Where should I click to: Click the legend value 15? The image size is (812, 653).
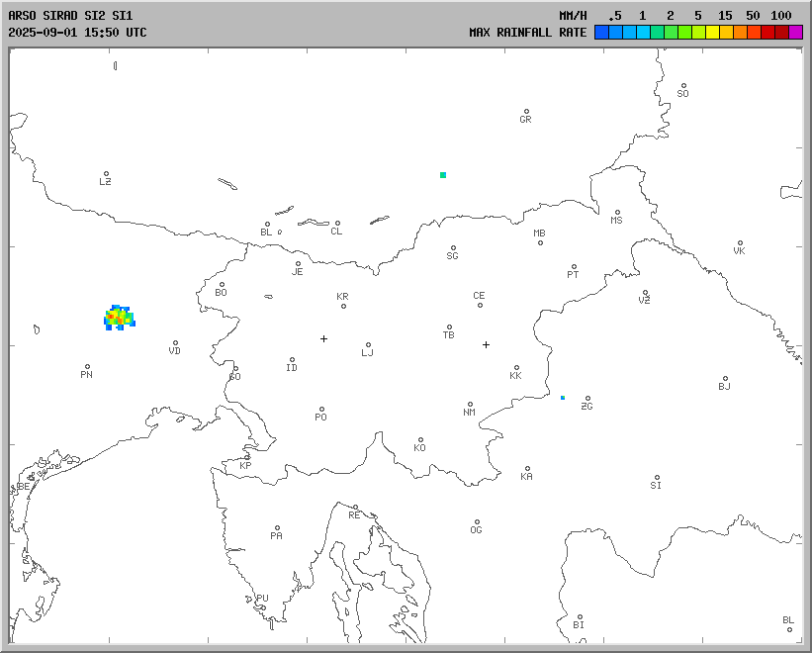(x=725, y=16)
